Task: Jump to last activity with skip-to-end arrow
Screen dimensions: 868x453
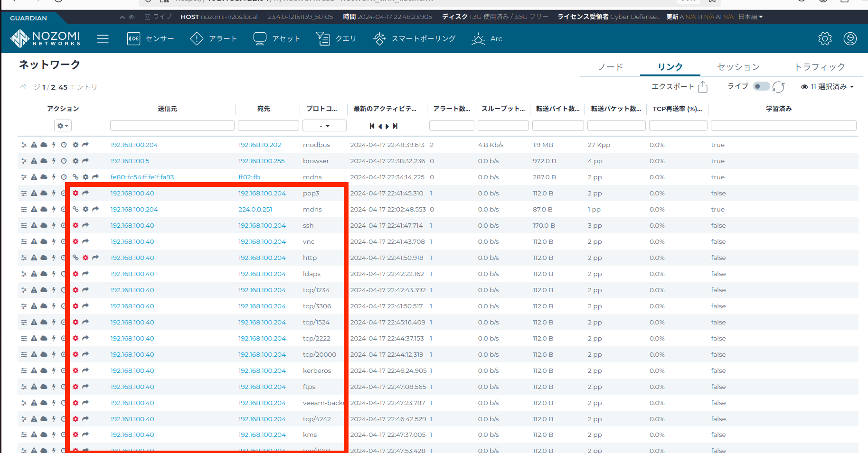Action: tap(396, 126)
